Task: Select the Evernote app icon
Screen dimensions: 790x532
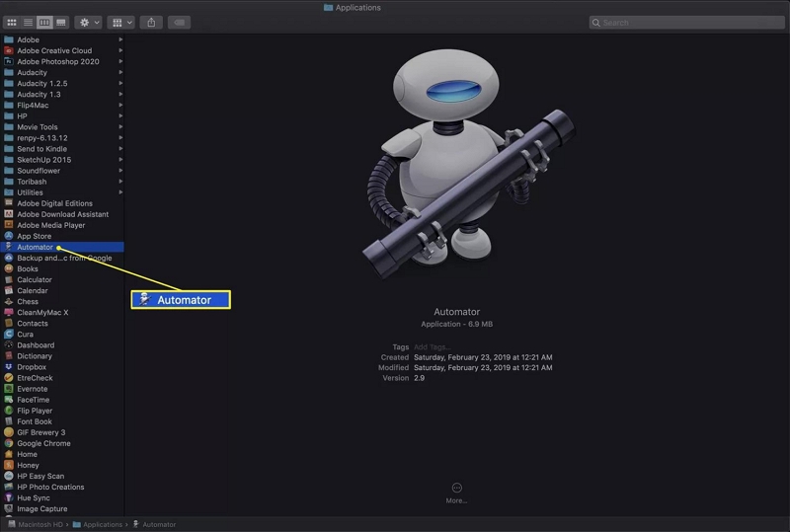Action: [9, 389]
